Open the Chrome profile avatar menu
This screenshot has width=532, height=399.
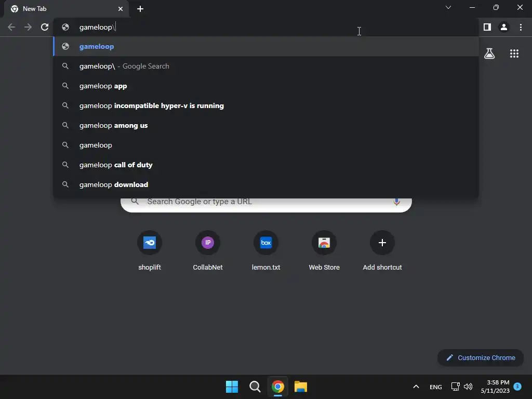pos(504,27)
